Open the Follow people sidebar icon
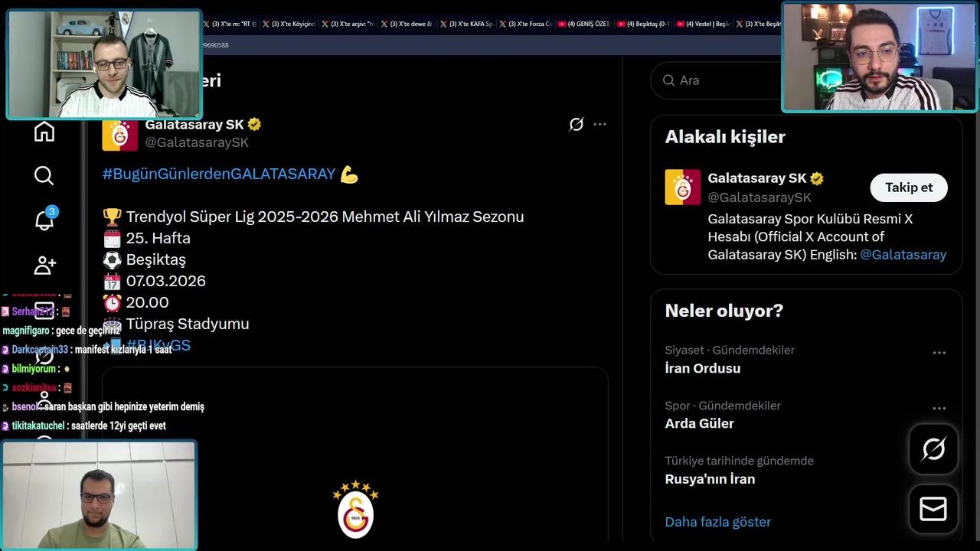 click(44, 265)
